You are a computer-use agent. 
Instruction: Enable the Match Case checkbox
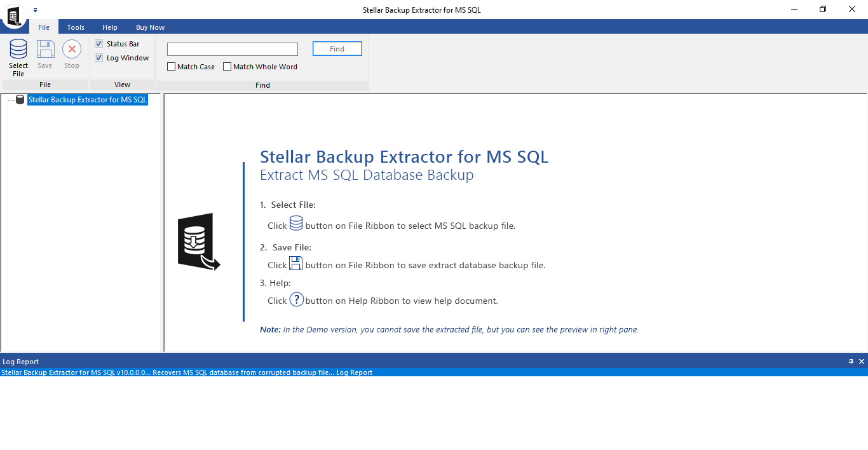point(172,67)
